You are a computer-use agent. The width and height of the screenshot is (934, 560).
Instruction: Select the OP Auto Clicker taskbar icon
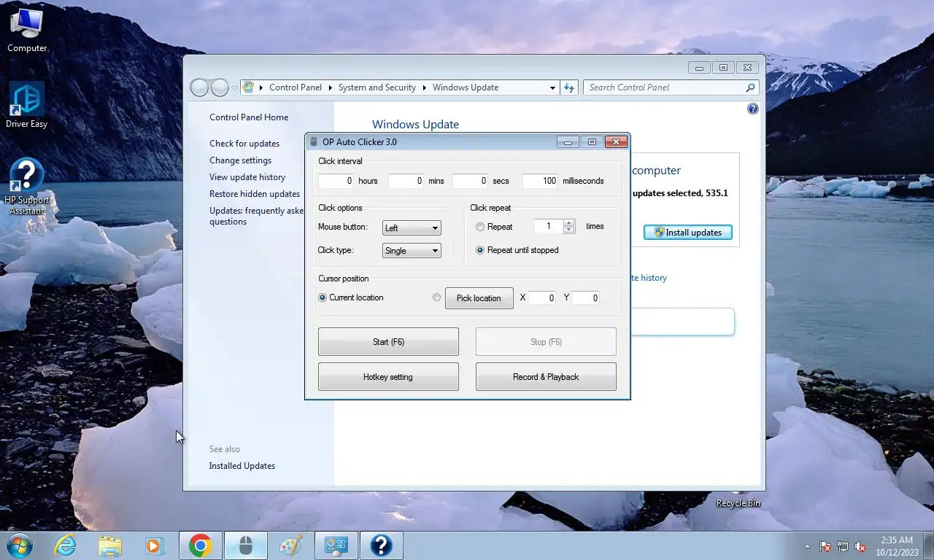point(245,545)
